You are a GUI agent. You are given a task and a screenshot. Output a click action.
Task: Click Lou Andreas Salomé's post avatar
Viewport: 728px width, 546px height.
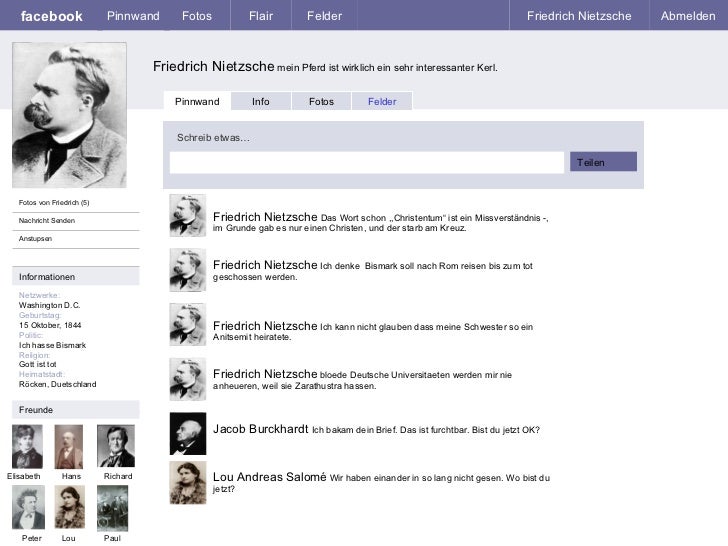pos(188,483)
